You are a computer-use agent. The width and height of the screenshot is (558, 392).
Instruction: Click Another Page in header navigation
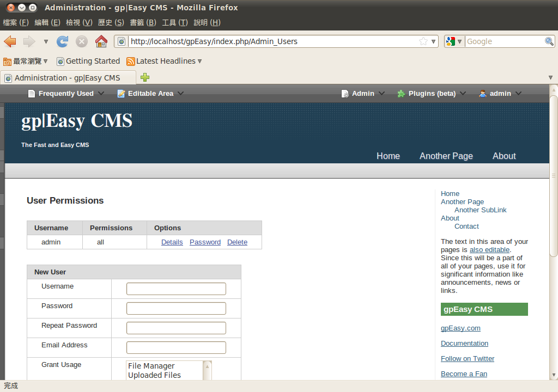point(446,156)
